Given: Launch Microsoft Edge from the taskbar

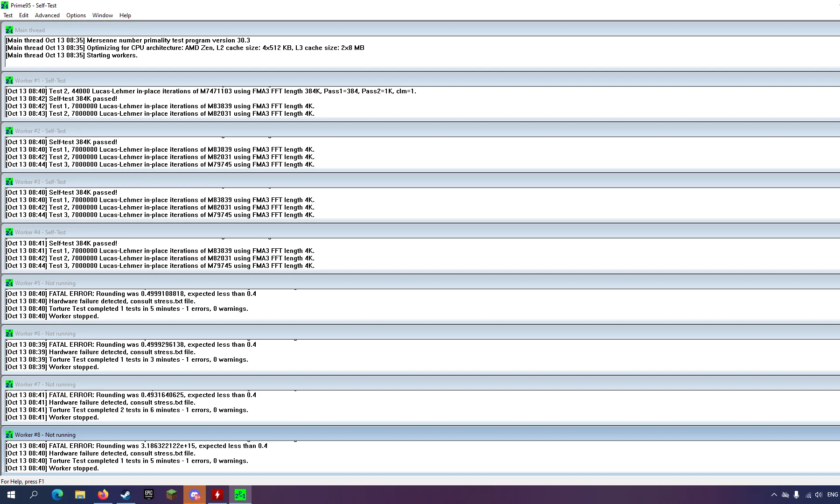Looking at the screenshot, I should [57, 495].
